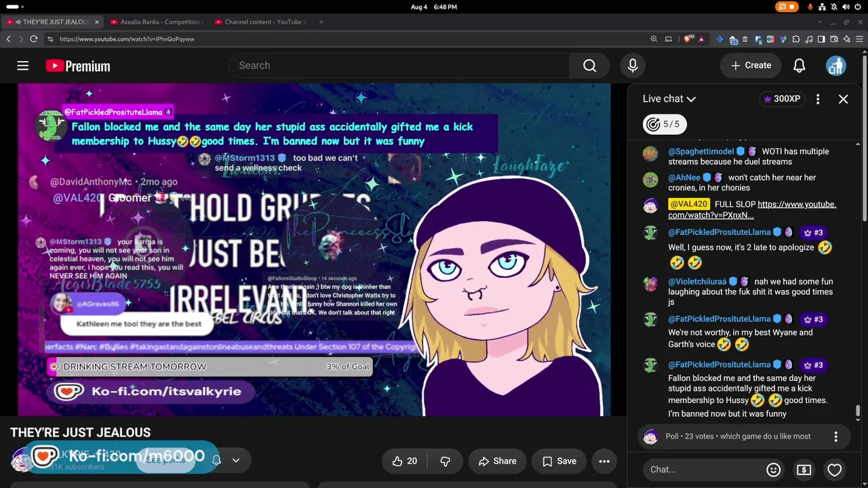Viewport: 868px width, 488px height.
Task: Open the 5 / 5 chat goal chip
Action: (x=663, y=124)
